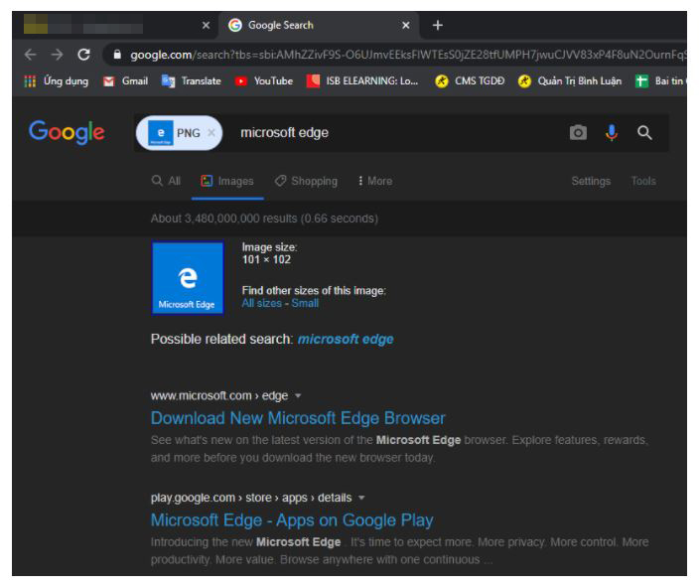
Task: Open the Tools option
Action: (x=643, y=181)
